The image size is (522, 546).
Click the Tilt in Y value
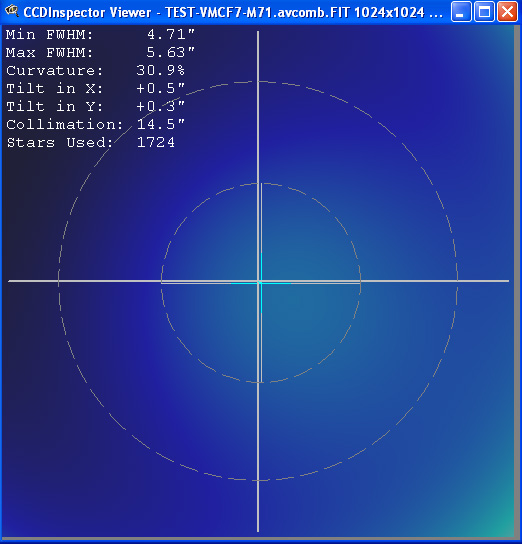(x=160, y=107)
